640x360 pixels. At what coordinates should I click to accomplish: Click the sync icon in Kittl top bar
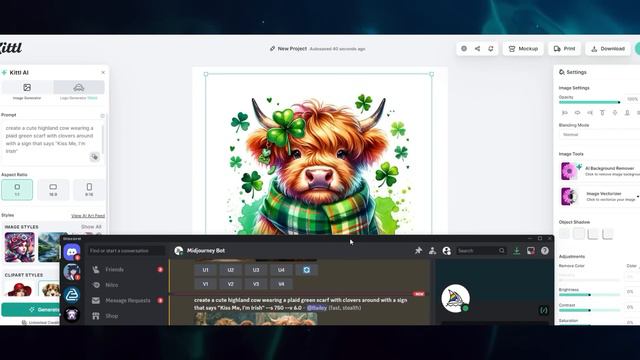point(491,49)
